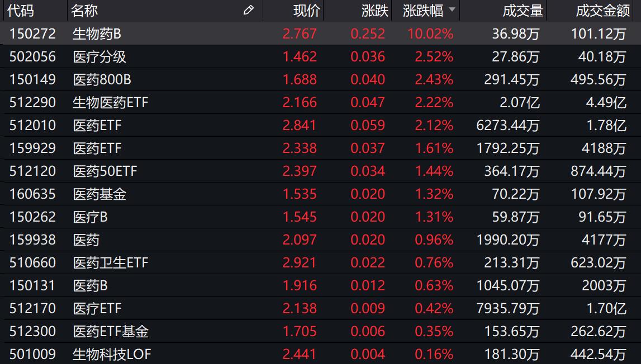Click the 涨跌 column header

[375, 11]
